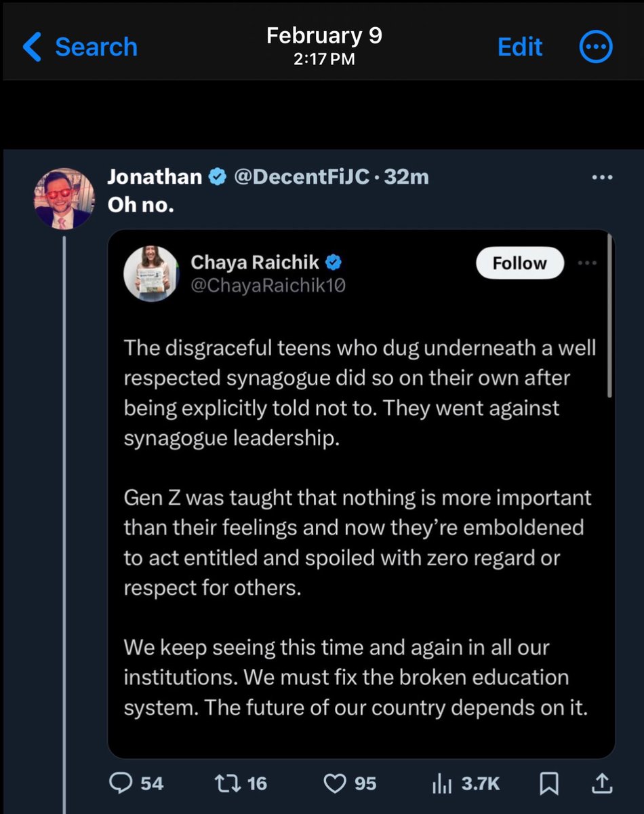
Task: Open the @ChayaRaichik10 handle
Action: coord(268,286)
